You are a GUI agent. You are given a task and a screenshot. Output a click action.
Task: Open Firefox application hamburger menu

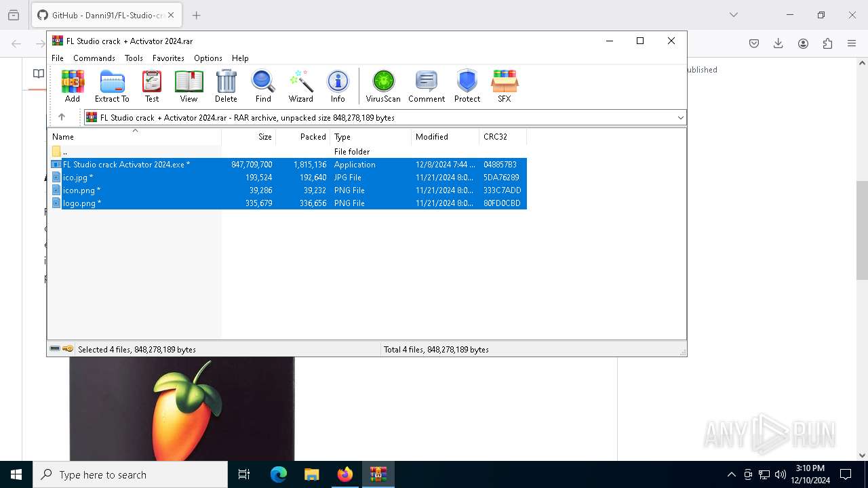pos(852,43)
